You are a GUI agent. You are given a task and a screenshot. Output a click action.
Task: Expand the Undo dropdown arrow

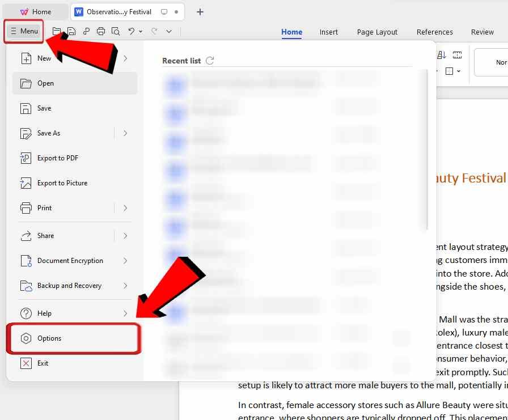click(x=140, y=32)
